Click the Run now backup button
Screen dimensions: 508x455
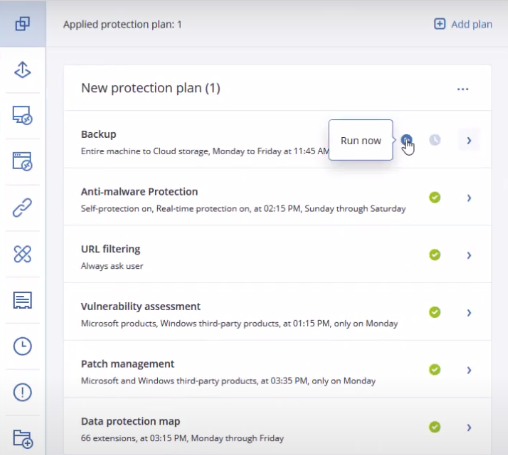[x=406, y=140]
